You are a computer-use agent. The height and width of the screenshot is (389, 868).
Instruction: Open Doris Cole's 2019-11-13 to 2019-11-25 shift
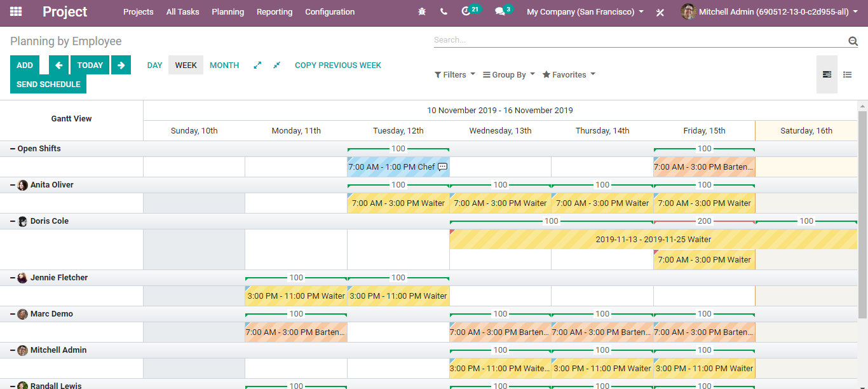653,239
